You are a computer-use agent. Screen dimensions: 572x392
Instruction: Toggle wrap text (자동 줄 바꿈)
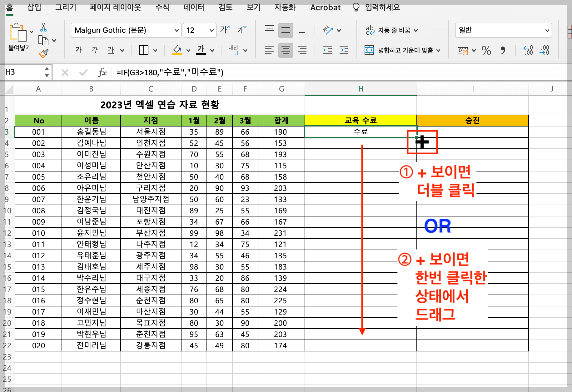391,30
